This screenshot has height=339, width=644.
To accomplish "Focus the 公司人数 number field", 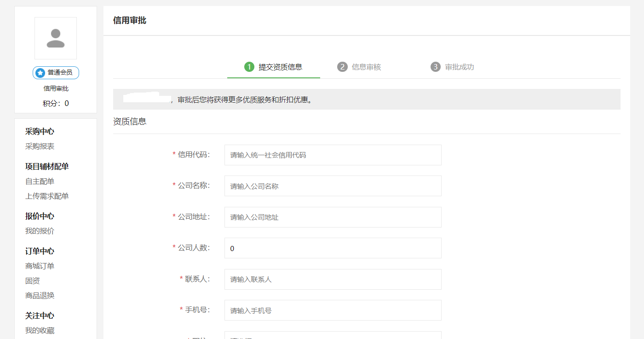I will point(333,248).
